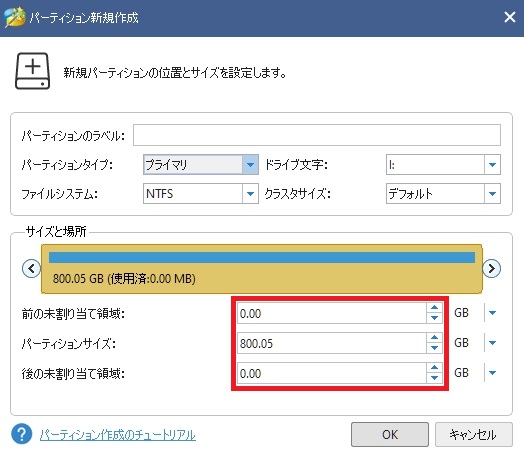
Task: Increase パーティションサイズ using the up arrow
Action: pos(434,338)
